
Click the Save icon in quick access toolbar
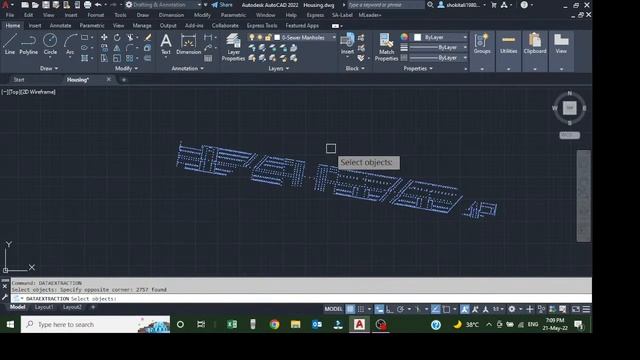point(46,5)
